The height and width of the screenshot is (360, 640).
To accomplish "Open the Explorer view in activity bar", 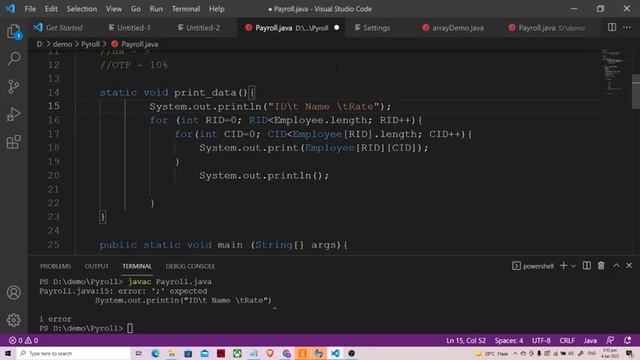I will click(13, 32).
